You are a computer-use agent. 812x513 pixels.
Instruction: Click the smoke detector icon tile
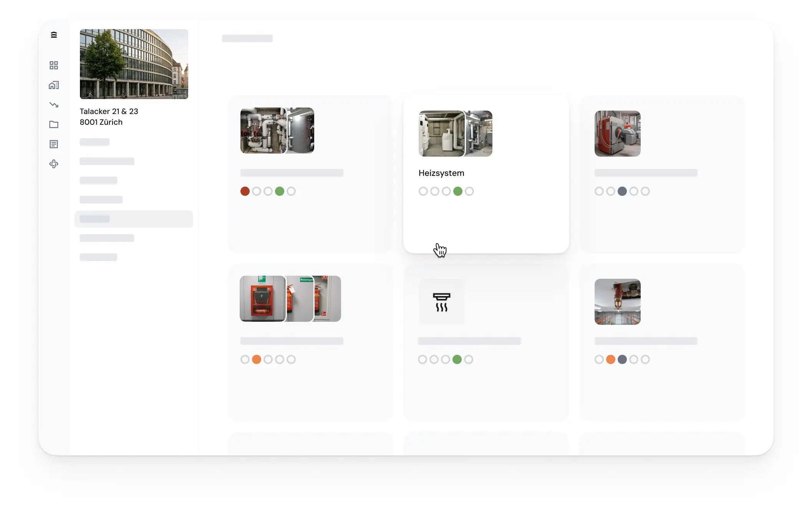(x=441, y=302)
